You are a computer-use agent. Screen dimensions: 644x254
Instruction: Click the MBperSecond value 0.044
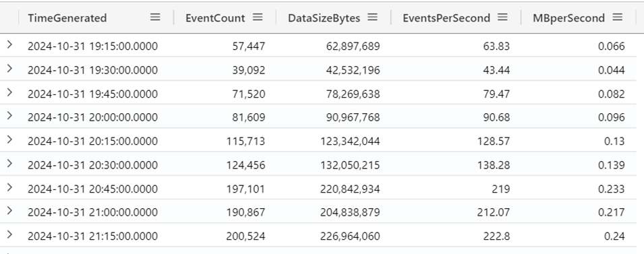[612, 70]
